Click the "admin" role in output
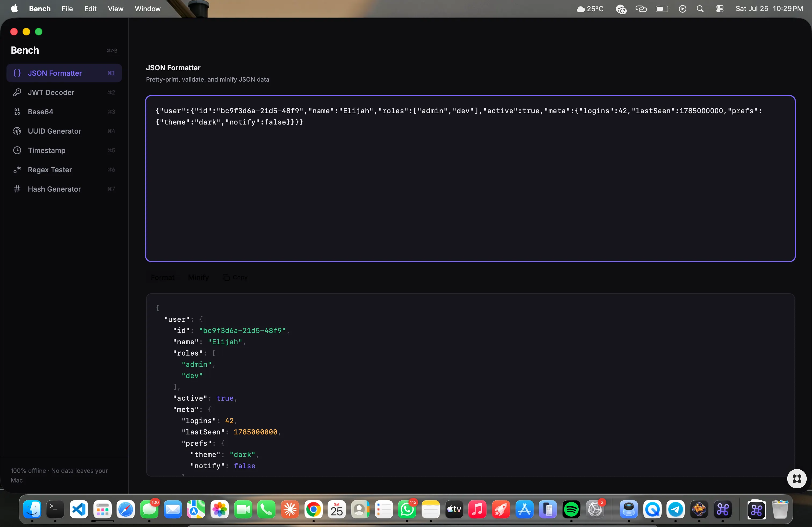This screenshot has height=527, width=812. pyautogui.click(x=197, y=364)
